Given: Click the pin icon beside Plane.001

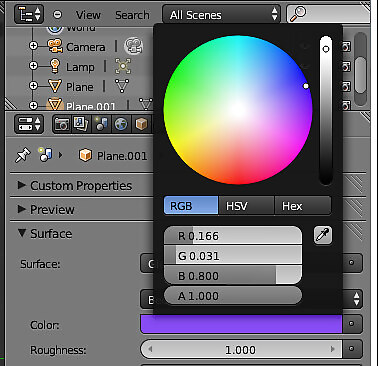Looking at the screenshot, I should coord(23,155).
